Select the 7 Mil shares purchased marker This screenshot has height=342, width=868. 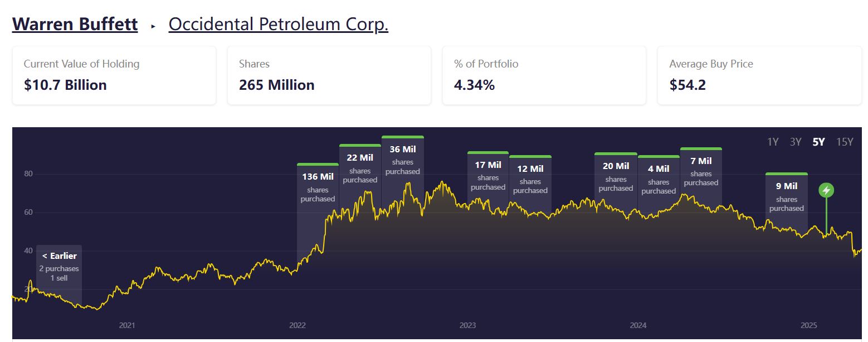click(701, 171)
